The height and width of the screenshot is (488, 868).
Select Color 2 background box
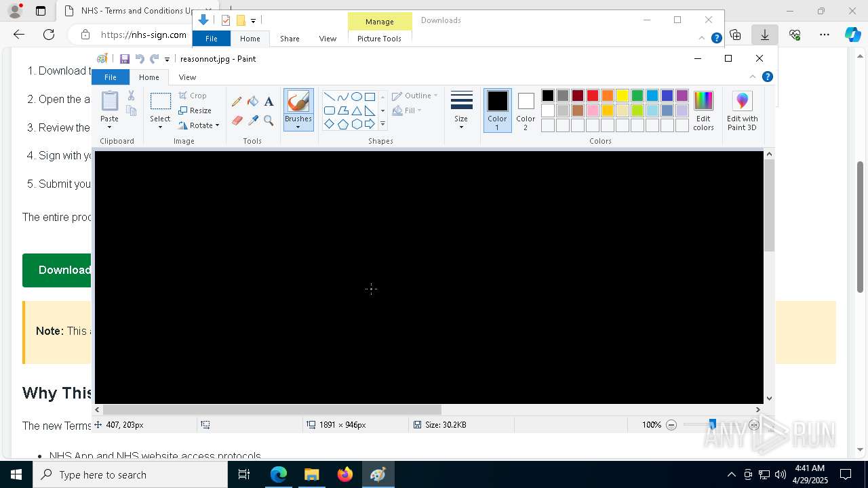526,110
